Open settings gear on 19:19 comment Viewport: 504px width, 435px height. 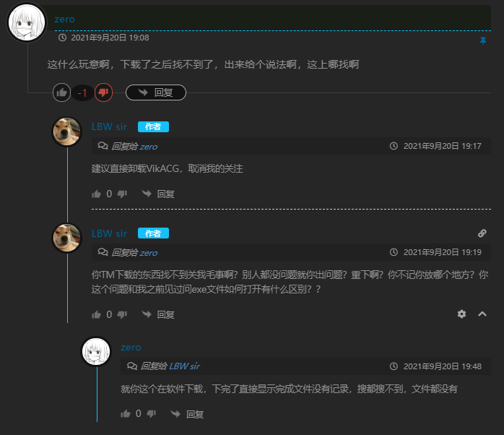(x=462, y=314)
